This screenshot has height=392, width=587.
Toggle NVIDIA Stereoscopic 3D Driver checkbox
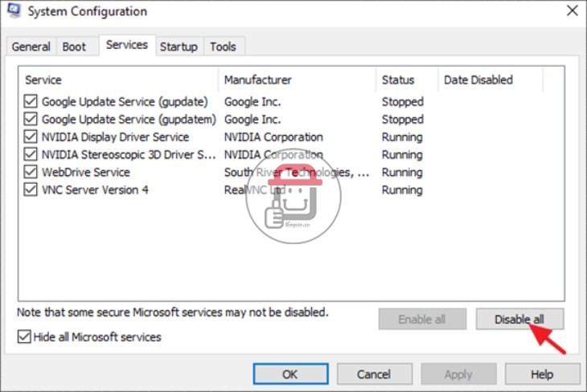click(31, 154)
